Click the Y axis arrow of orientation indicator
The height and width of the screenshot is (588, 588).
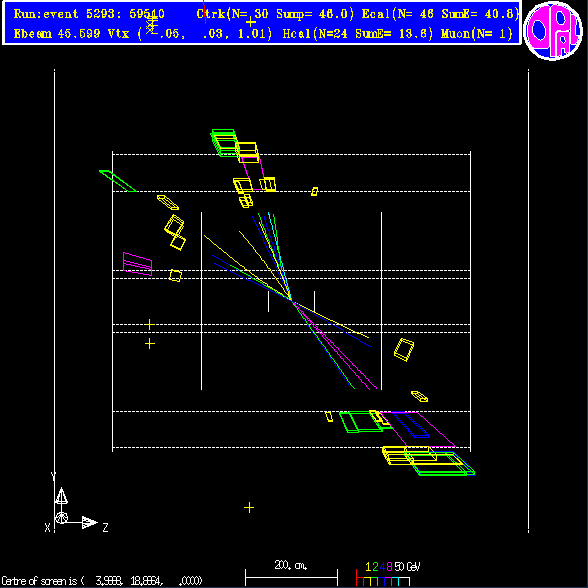tap(61, 496)
